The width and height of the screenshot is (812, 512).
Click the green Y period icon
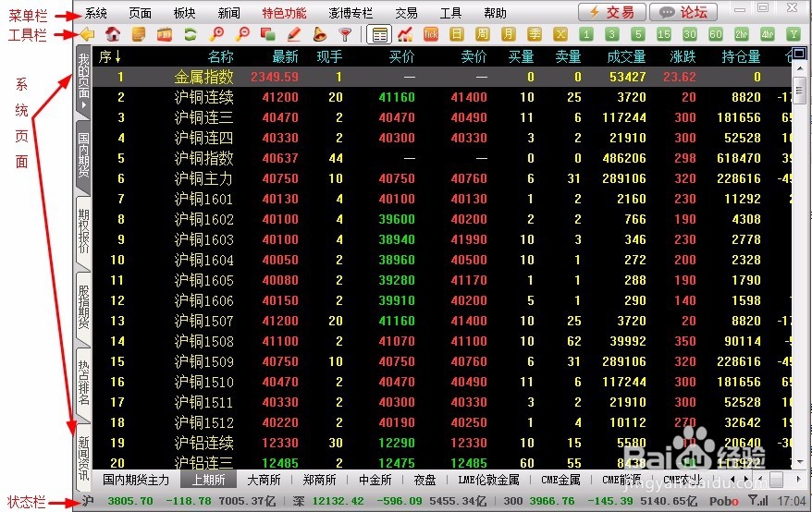pos(794,35)
